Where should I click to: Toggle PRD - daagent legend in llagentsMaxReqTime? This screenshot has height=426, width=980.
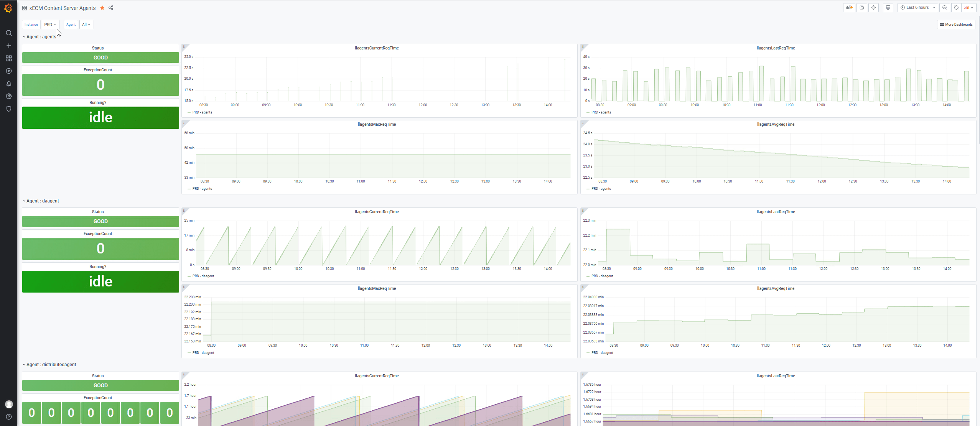pos(203,353)
